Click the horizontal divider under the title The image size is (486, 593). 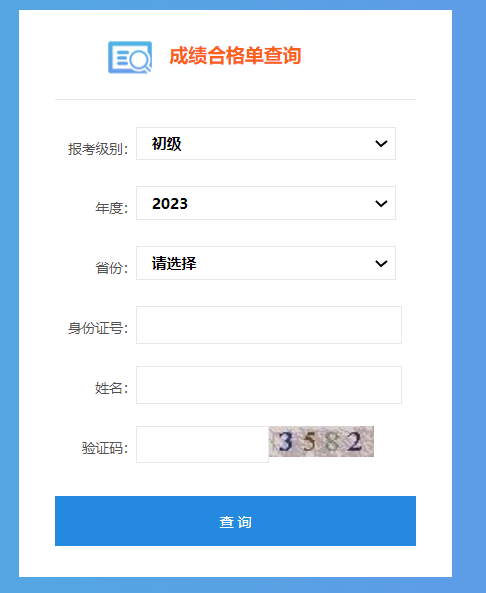pos(235,99)
